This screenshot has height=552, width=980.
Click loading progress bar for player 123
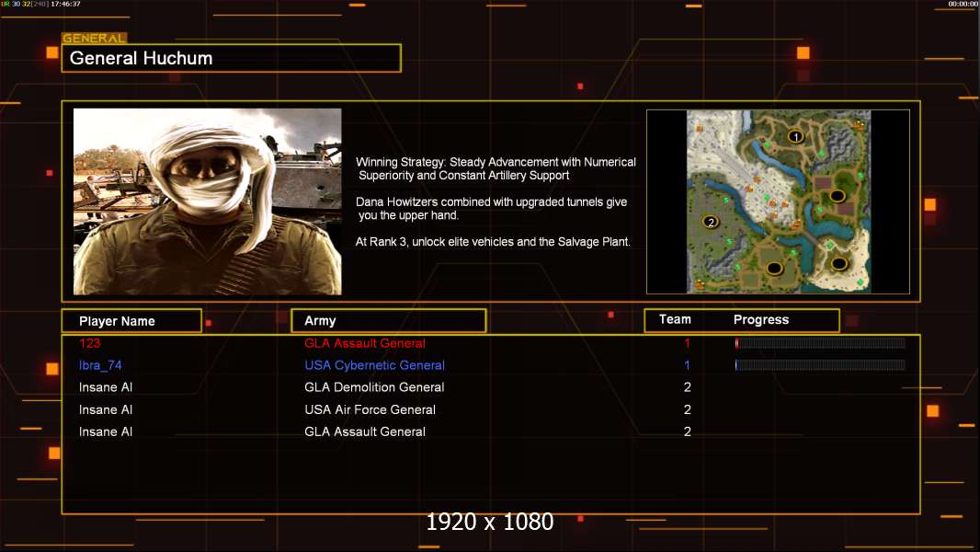[x=820, y=342]
